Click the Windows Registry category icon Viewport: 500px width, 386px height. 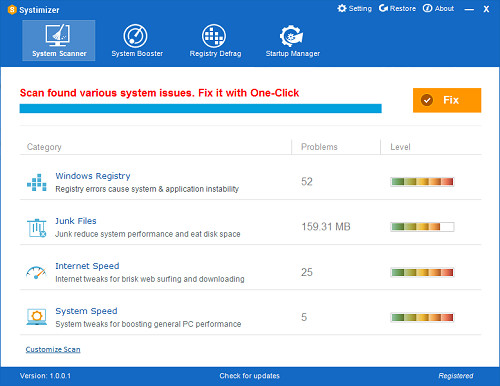tap(37, 182)
